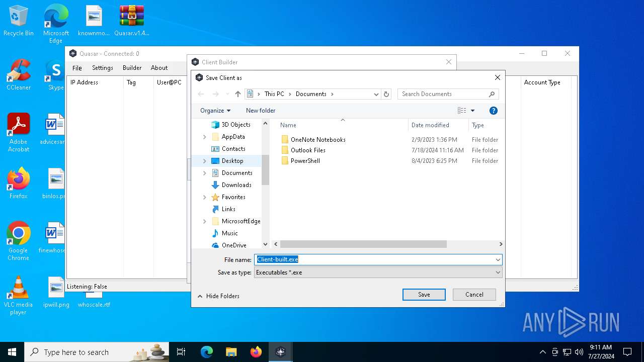
Task: Launch Firefox from the desktop icon
Action: (x=19, y=184)
